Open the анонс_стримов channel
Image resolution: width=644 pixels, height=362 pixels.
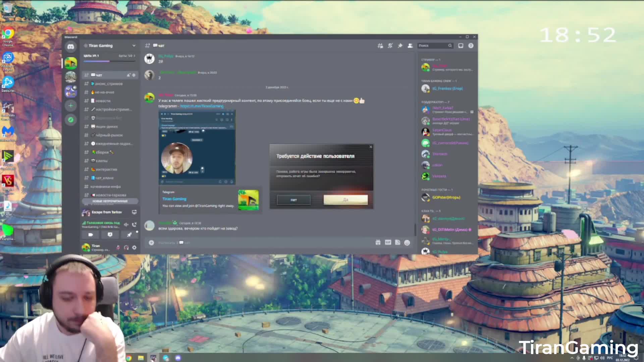point(110,84)
